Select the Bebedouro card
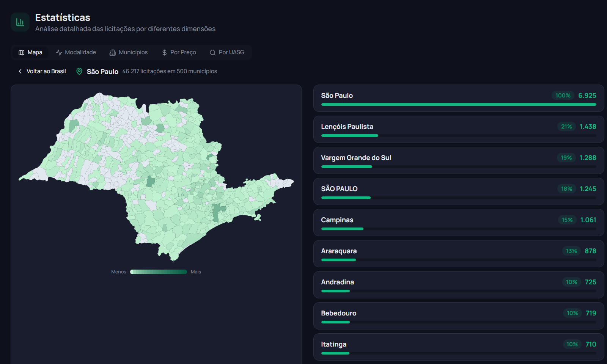 tap(459, 316)
